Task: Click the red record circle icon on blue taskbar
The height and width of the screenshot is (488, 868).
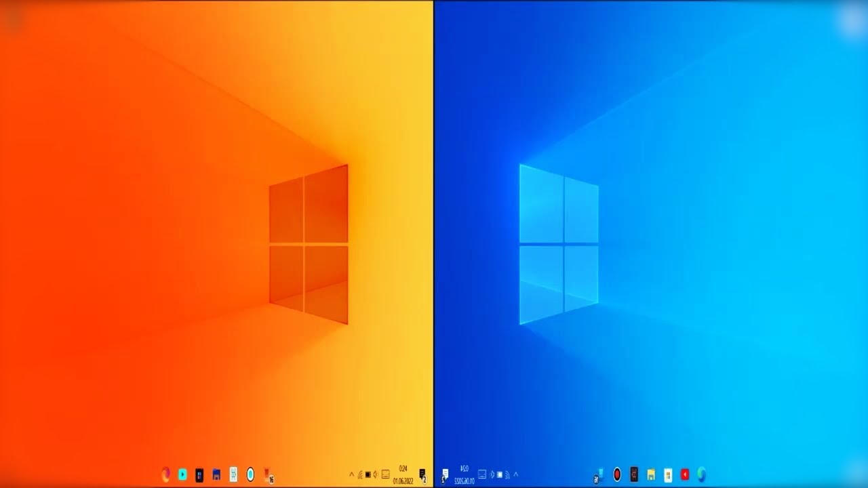Action: (x=617, y=474)
